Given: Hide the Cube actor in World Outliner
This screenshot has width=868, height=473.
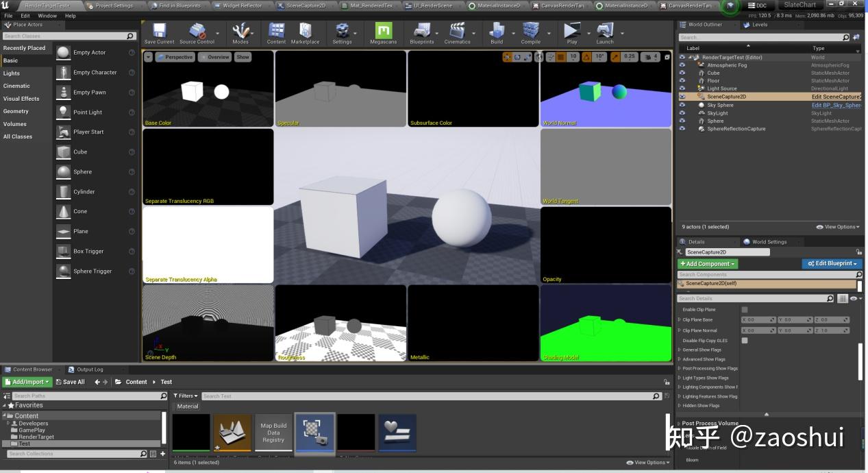Looking at the screenshot, I should (x=681, y=73).
